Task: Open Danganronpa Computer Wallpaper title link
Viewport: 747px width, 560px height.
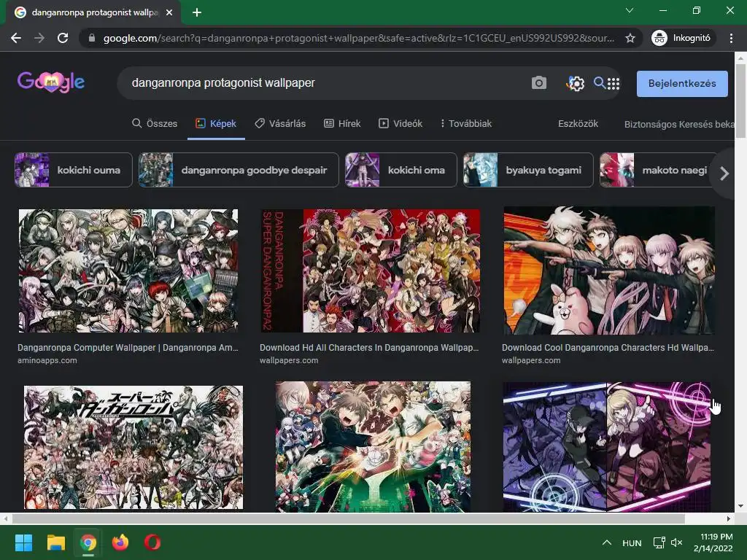Action: tap(128, 348)
